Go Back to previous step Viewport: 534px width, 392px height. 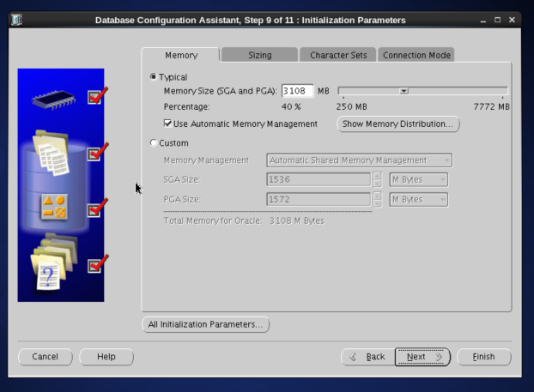tap(367, 357)
